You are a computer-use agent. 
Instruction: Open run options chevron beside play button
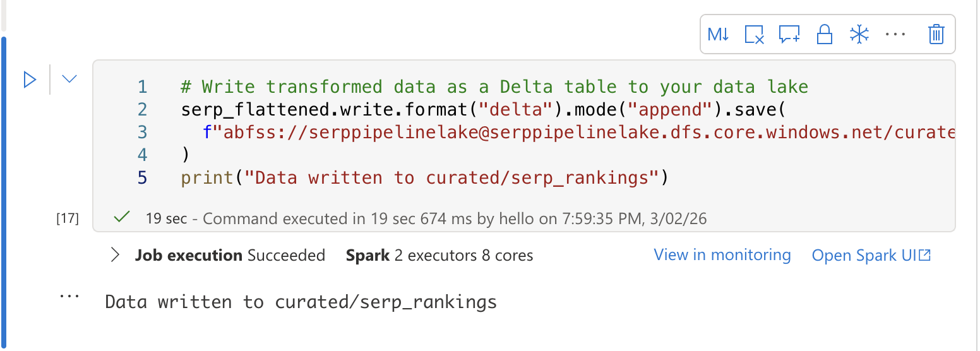(x=69, y=79)
